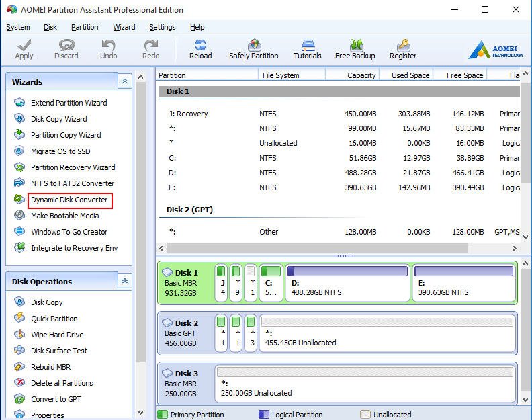Select the D: NTFS partition row
The image size is (532, 420).
click(339, 173)
